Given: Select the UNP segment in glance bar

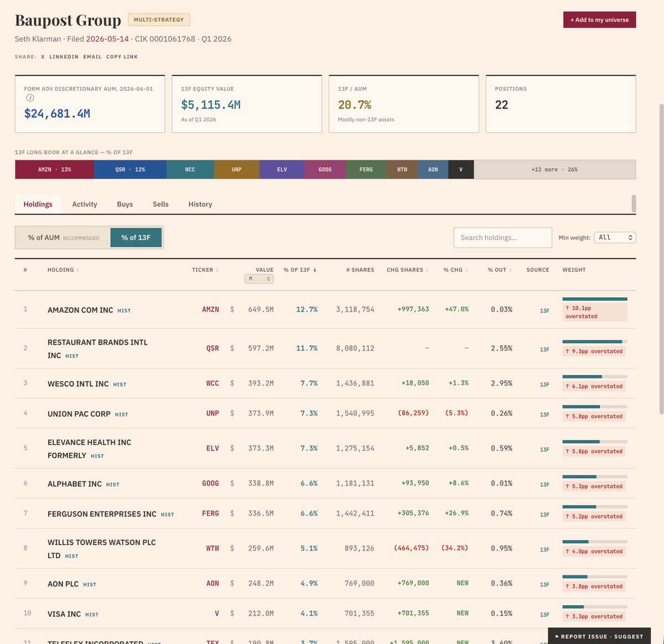Looking at the screenshot, I should pos(236,169).
